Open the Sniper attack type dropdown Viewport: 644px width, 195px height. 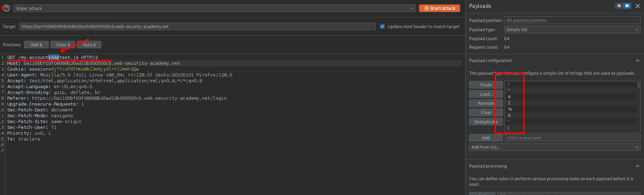214,8
